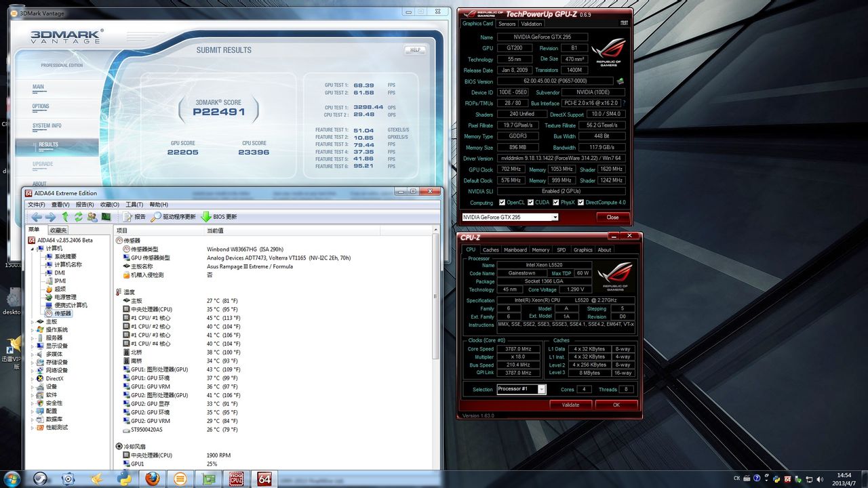Switch to the Memory tab in CPU-Z
This screenshot has height=488, width=868.
pyautogui.click(x=541, y=249)
